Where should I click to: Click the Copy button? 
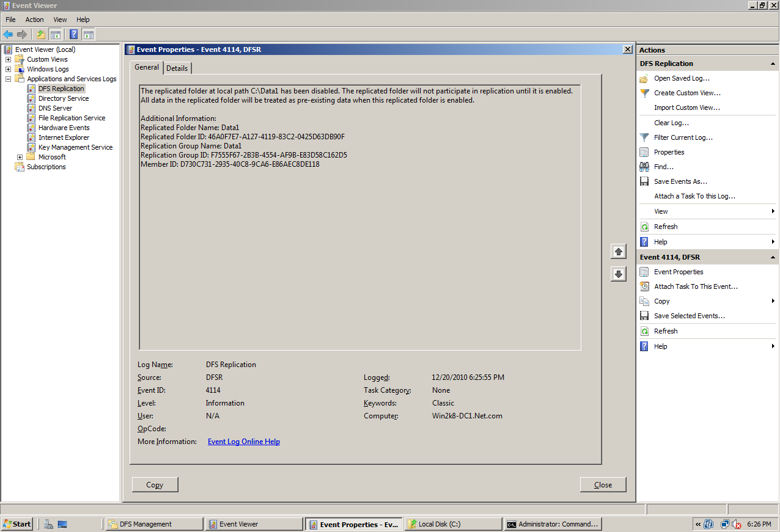(155, 484)
